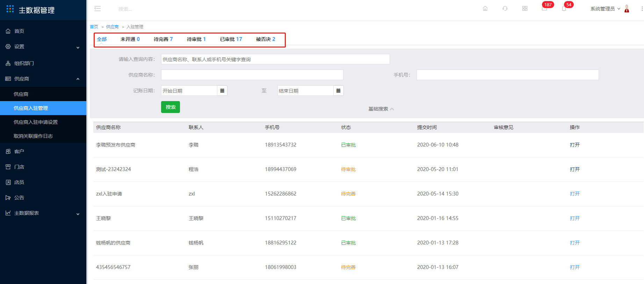The image size is (644, 284).
Task: Click the 首页 house icon in the sidebar
Action: 8,31
